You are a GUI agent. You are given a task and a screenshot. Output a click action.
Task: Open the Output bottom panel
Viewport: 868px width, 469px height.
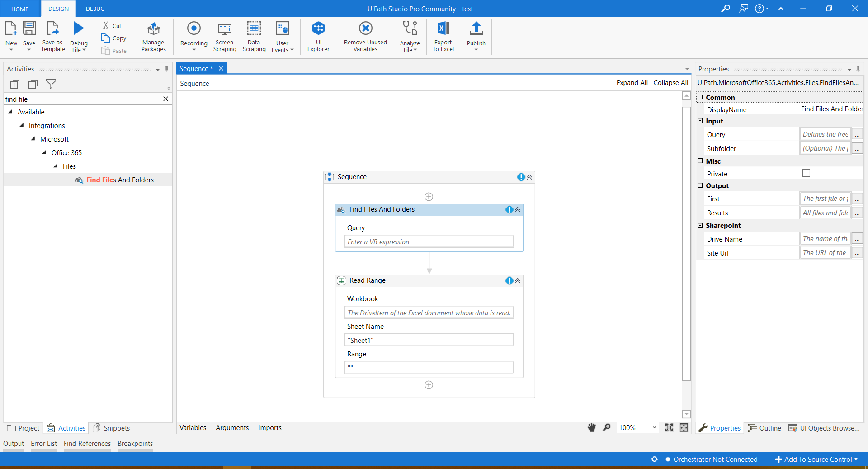pos(14,444)
